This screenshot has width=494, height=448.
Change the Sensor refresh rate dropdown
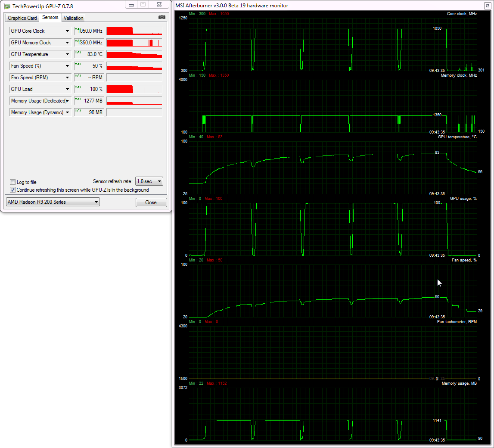[x=149, y=181]
